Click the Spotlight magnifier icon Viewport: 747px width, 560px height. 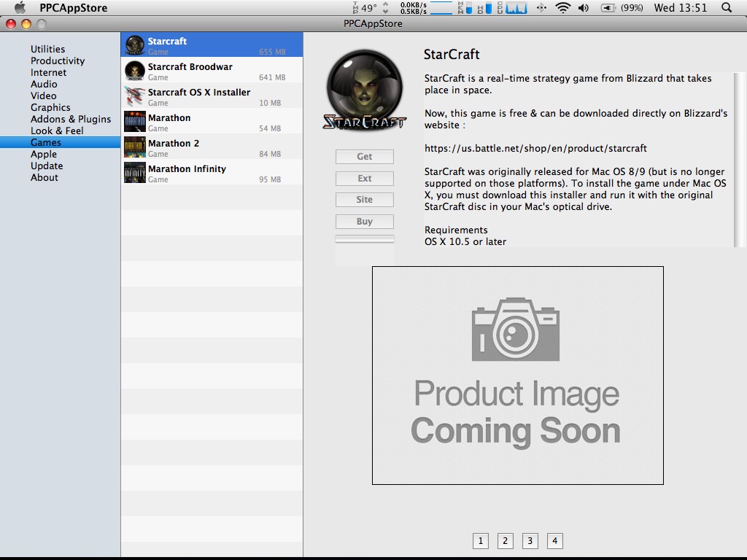point(727,7)
